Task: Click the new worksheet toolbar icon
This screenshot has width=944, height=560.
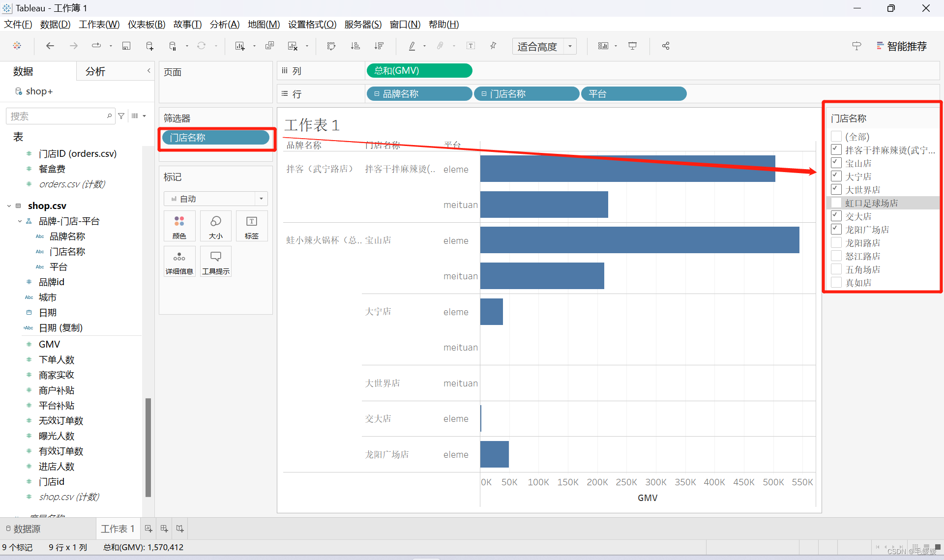Action: [240, 46]
